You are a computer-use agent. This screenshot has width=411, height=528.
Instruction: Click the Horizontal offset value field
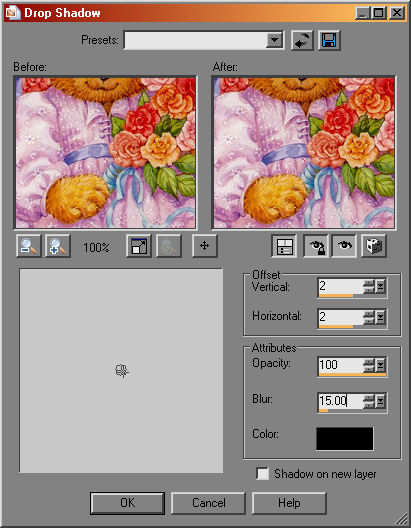[341, 317]
